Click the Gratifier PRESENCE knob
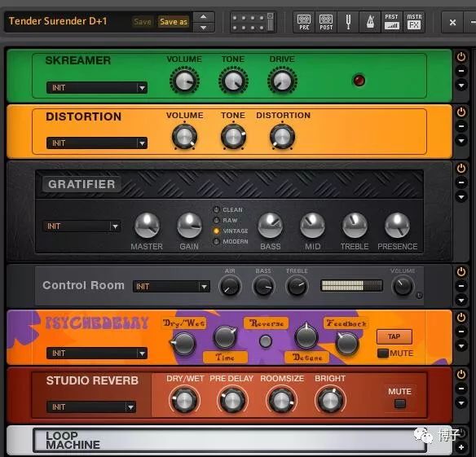Screen dimensions: 476x457 point(397,226)
